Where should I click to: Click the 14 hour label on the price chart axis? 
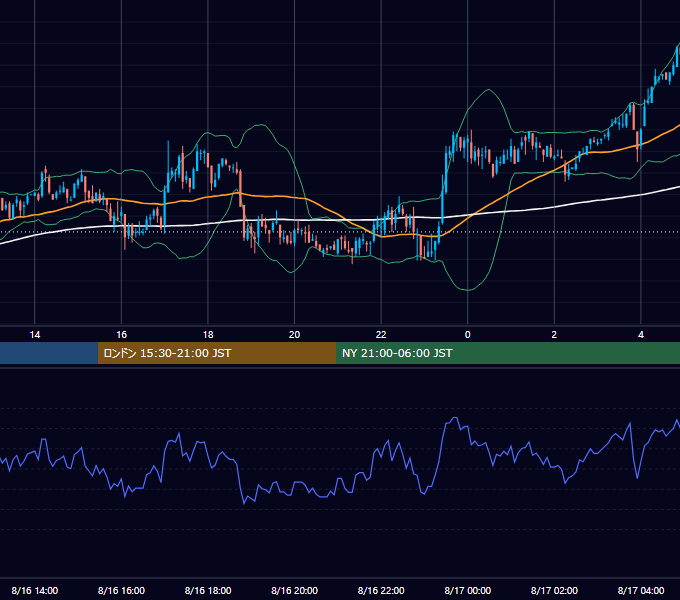(35, 335)
